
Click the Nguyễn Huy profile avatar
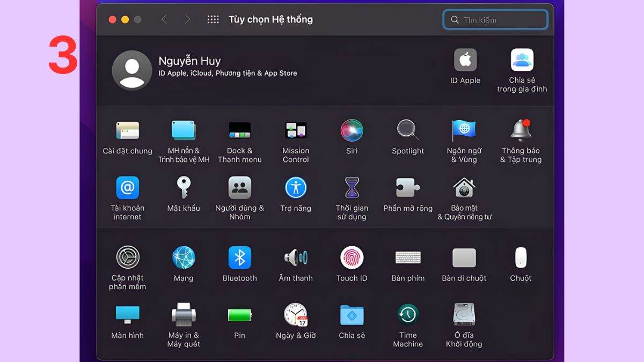click(131, 70)
